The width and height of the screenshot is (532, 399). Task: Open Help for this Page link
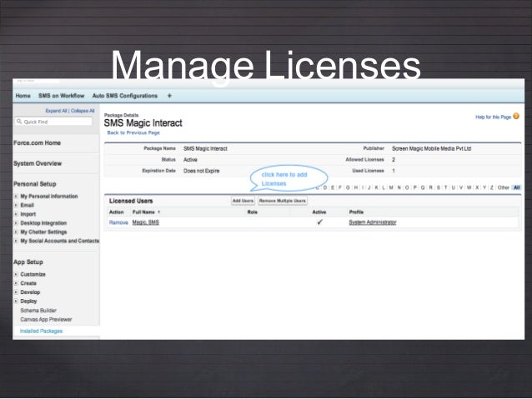click(x=493, y=117)
